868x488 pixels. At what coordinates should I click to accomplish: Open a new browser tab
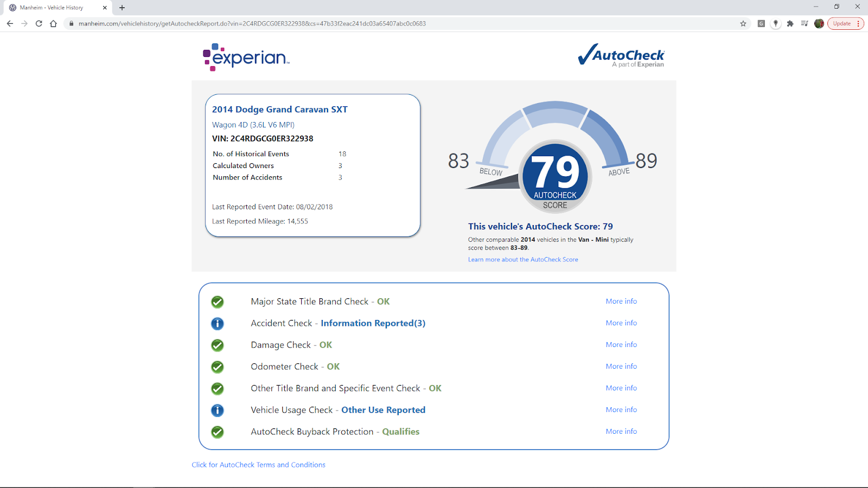[122, 8]
